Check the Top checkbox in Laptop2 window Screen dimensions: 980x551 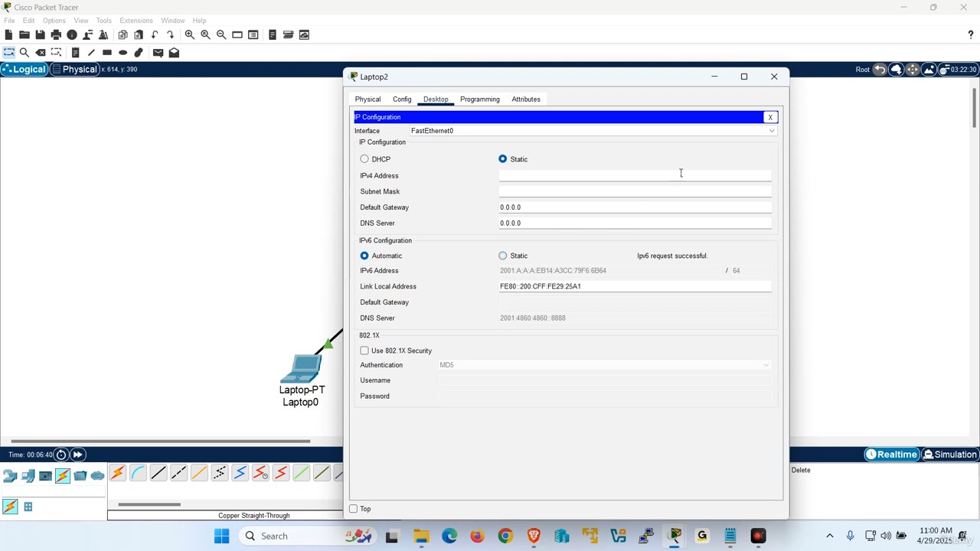pyautogui.click(x=354, y=509)
